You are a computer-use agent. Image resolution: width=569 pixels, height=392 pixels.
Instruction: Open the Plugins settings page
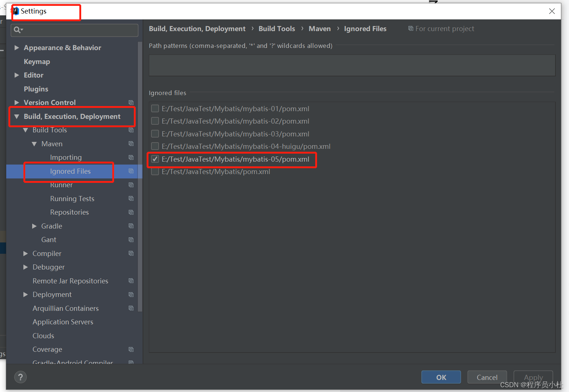point(36,89)
